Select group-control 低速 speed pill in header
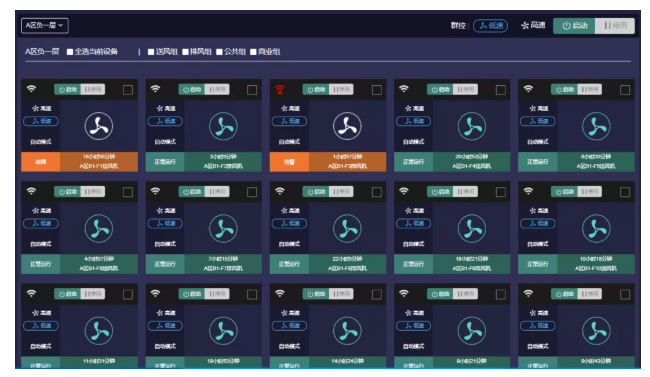This screenshot has width=650, height=377. (x=490, y=26)
